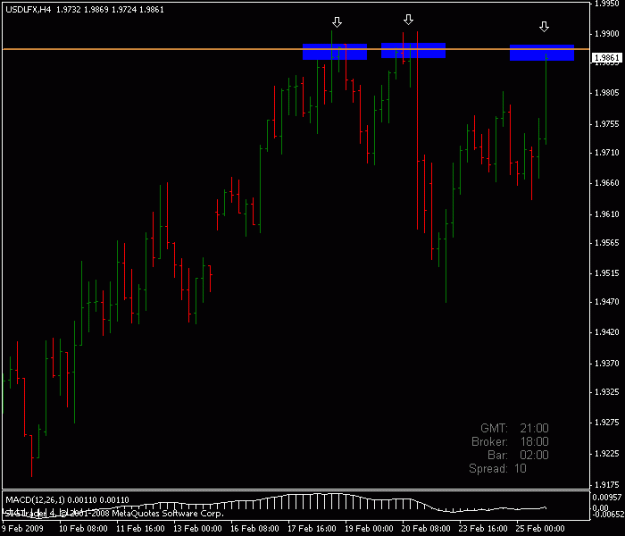
Task: Click the 1.9565 price axis label
Action: 607,243
